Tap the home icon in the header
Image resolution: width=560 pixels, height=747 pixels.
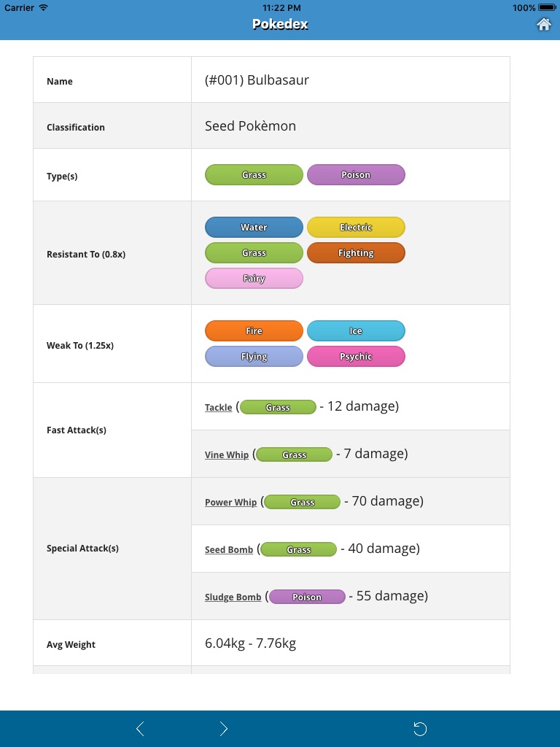pos(544,24)
